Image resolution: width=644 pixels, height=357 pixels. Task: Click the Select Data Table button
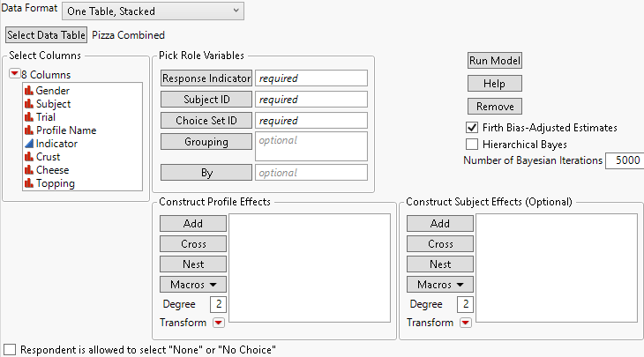46,35
